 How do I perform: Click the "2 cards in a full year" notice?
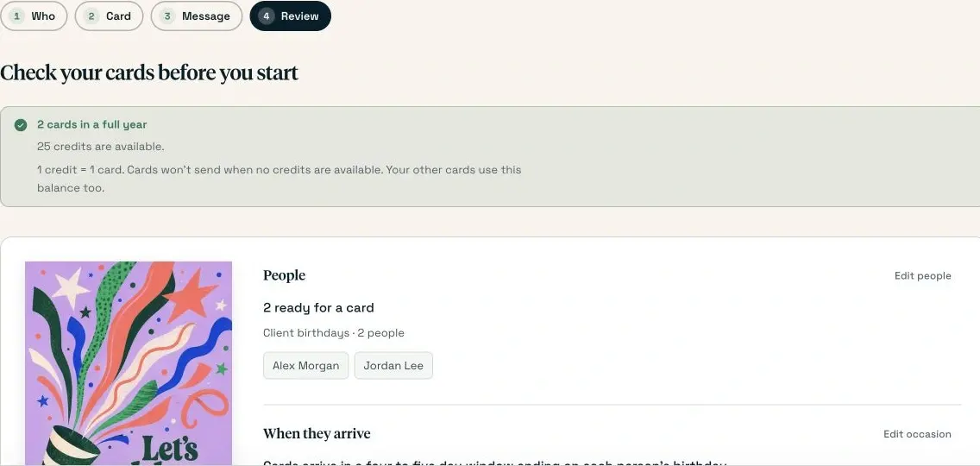tap(91, 124)
